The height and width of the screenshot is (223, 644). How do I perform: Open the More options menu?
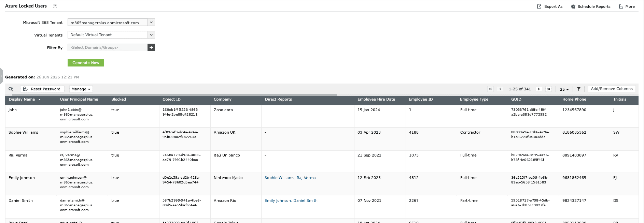[x=627, y=6]
